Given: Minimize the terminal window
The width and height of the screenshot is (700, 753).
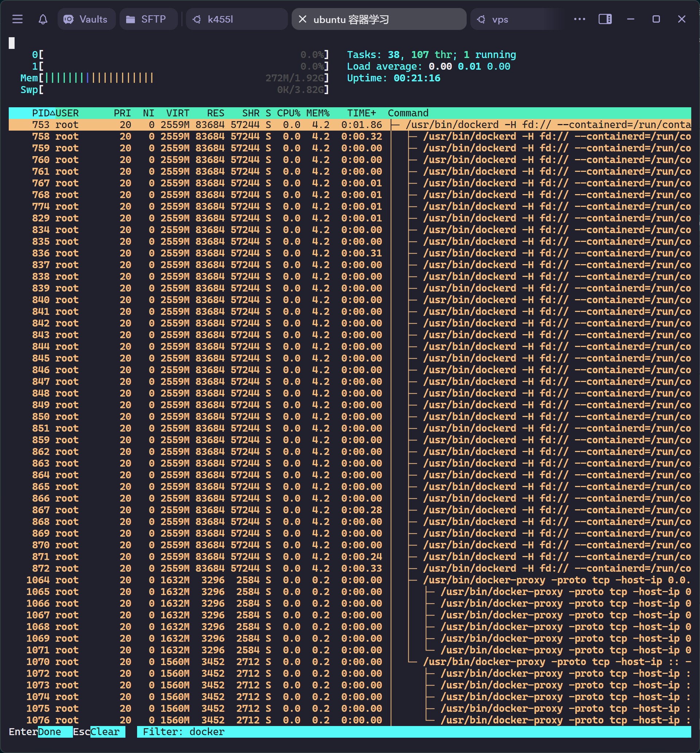Looking at the screenshot, I should (x=631, y=19).
